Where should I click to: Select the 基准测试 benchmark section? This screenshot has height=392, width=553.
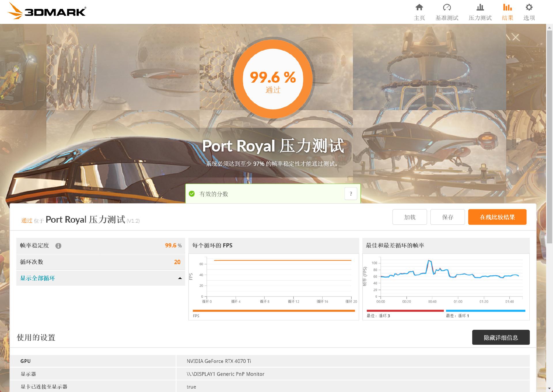[447, 12]
